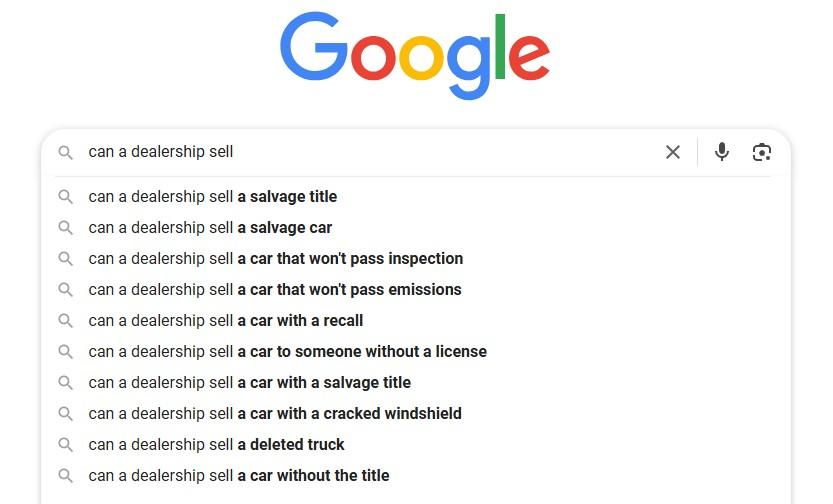Viewport: 833px width, 504px height.
Task: Click the magnifier icon in search box
Action: (65, 152)
